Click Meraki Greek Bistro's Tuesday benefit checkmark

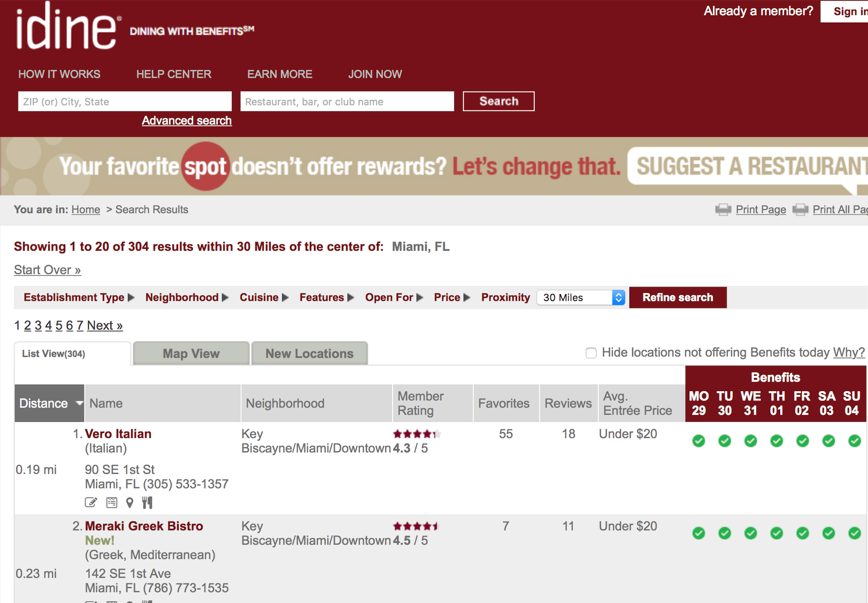725,533
